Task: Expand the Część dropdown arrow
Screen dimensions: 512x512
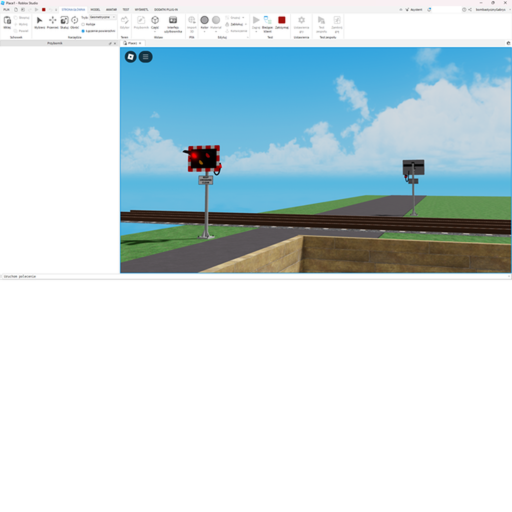Action: (x=155, y=32)
